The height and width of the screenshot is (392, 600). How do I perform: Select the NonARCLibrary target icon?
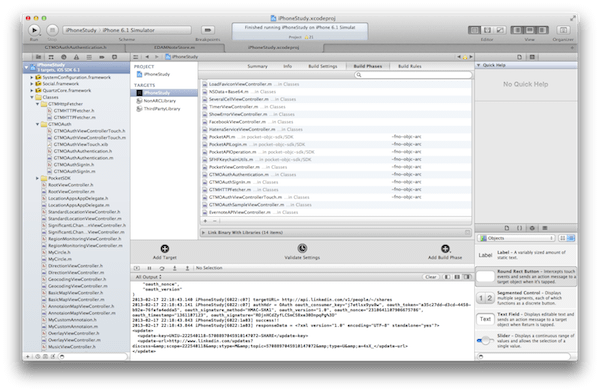pos(139,101)
